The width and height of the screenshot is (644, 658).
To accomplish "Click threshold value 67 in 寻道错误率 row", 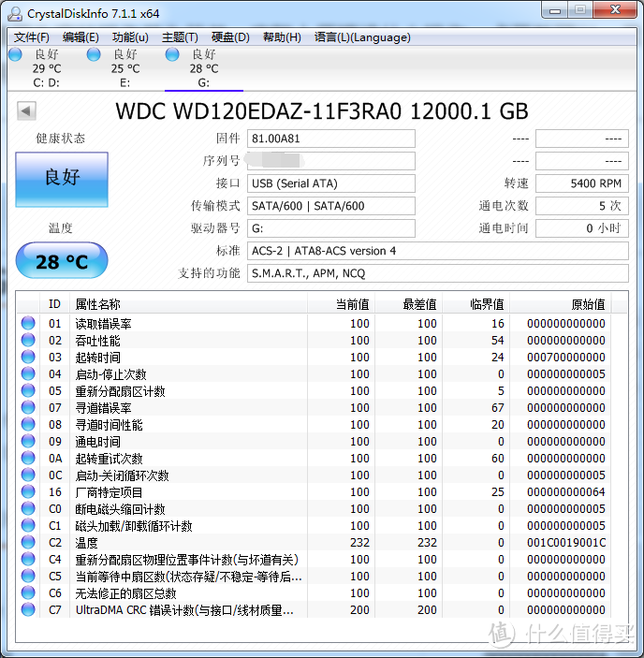I will (x=498, y=407).
